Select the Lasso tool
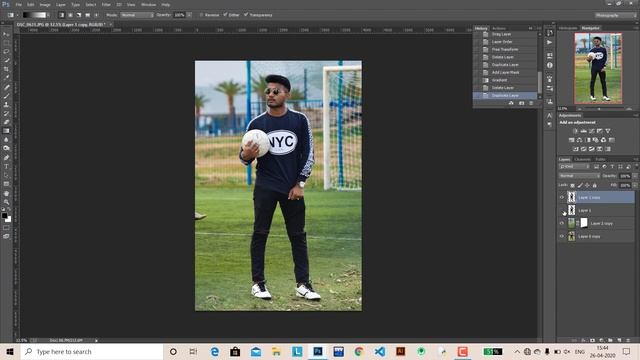This screenshot has height=360, width=640. click(6, 52)
